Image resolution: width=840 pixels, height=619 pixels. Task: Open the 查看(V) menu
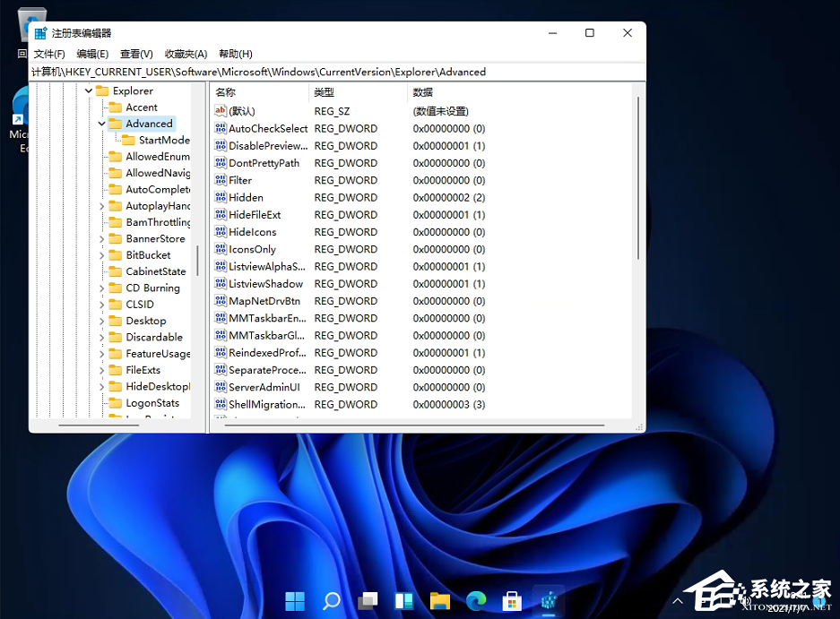pos(134,54)
